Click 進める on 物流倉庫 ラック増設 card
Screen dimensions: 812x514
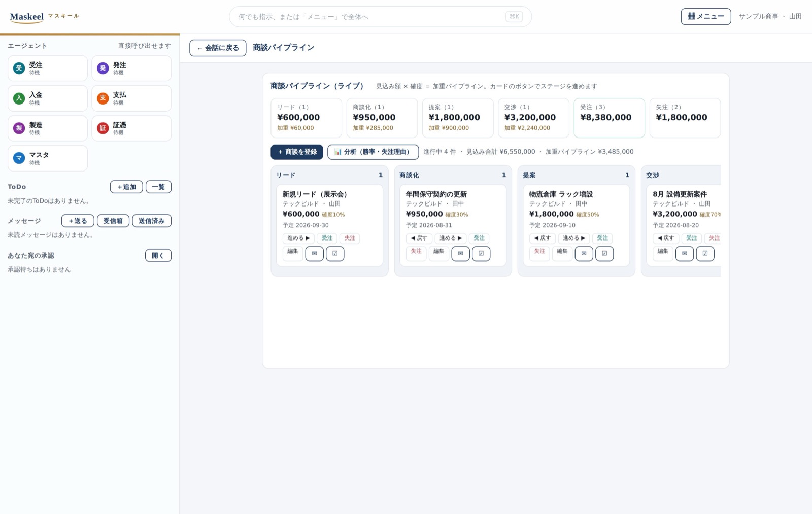coord(574,238)
